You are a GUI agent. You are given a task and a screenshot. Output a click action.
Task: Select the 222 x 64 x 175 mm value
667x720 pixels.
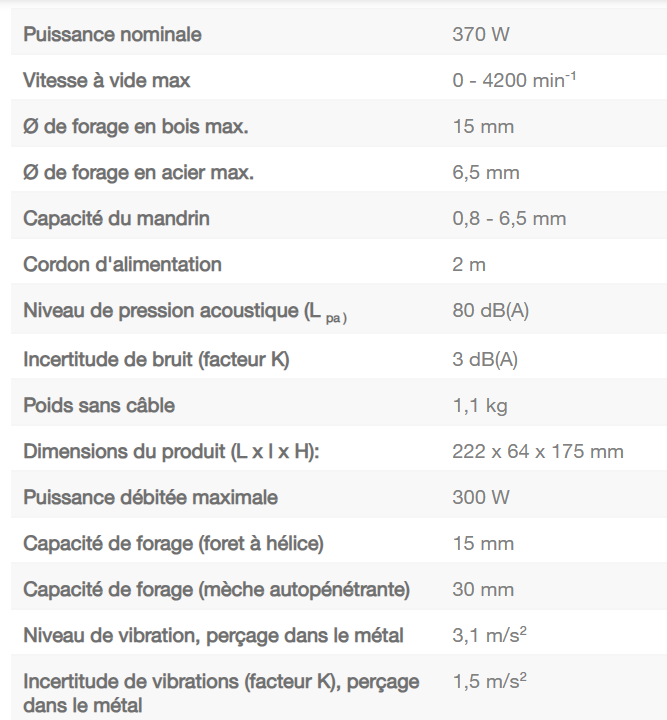(x=538, y=451)
